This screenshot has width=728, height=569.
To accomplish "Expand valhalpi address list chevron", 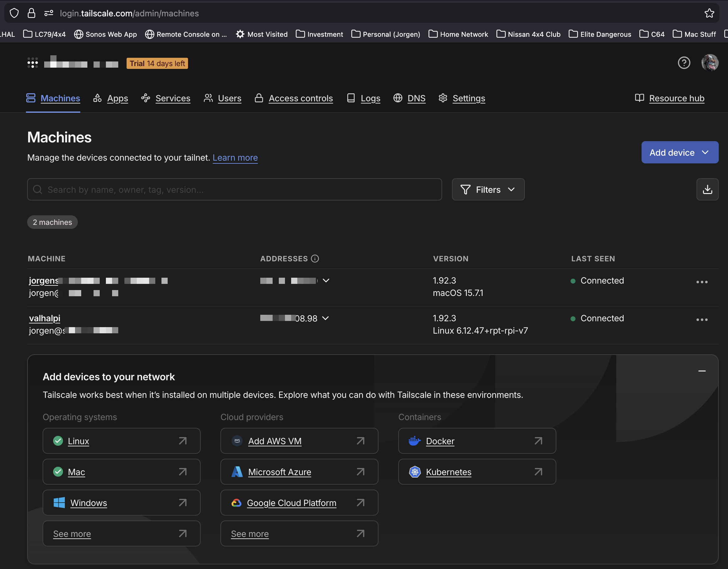I will click(x=325, y=318).
